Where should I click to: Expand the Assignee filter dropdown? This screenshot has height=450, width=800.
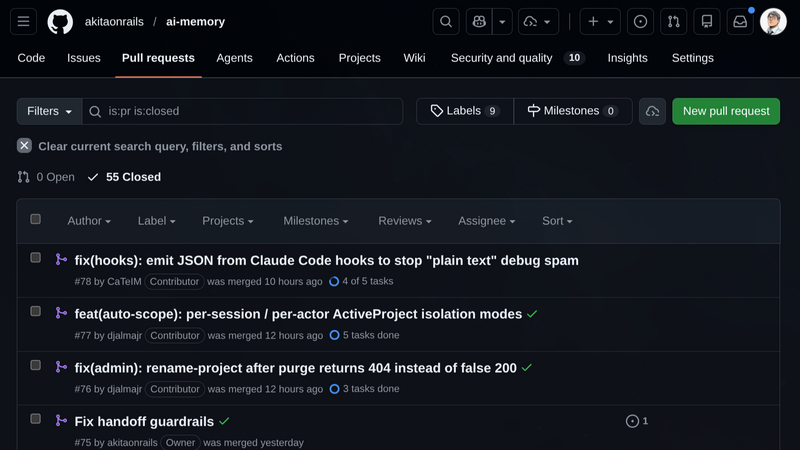487,221
